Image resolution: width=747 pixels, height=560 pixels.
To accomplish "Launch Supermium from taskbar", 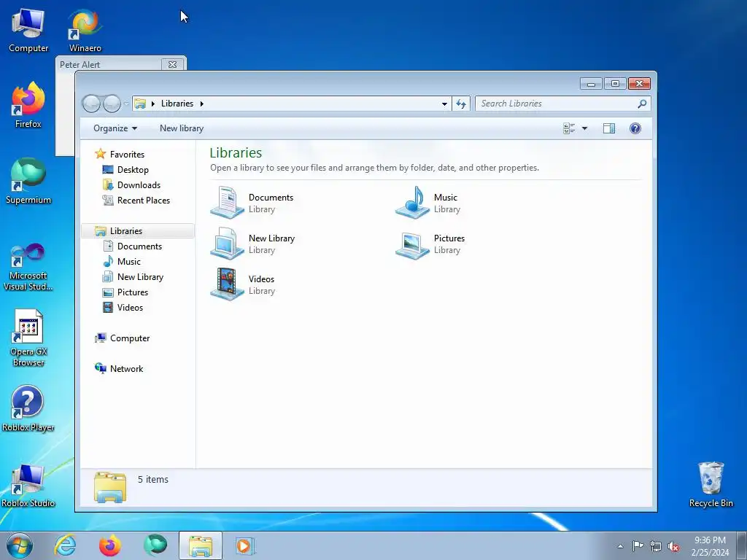I will (x=155, y=545).
